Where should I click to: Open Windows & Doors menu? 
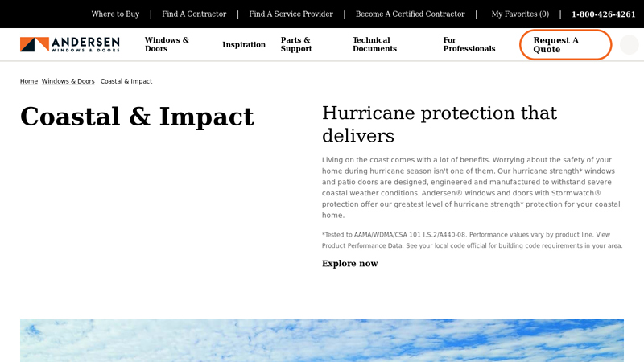167,44
